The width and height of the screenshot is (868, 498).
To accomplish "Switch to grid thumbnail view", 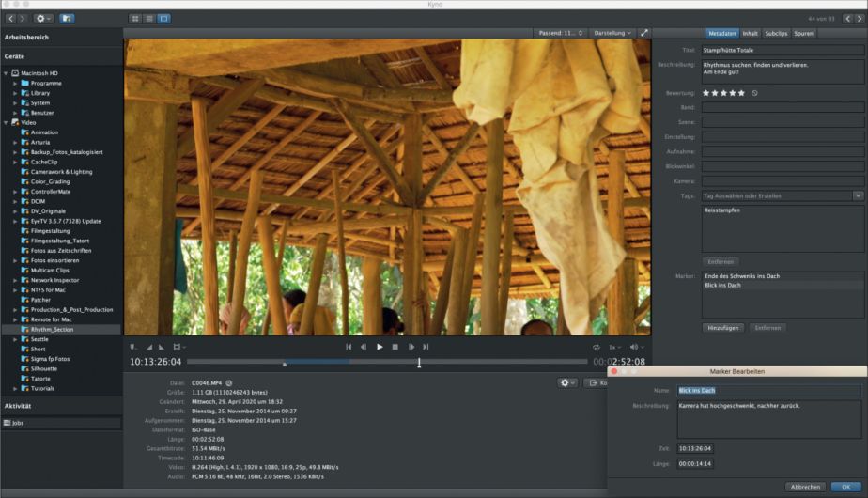I will point(135,19).
